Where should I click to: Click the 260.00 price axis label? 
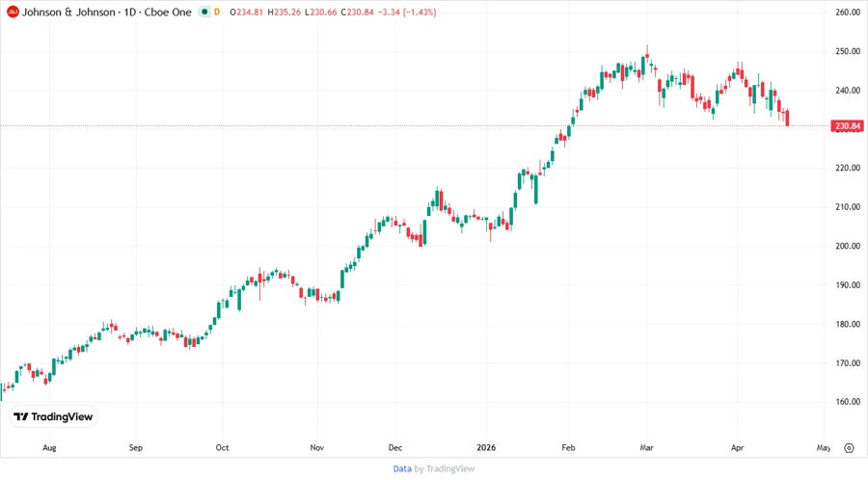tap(848, 13)
